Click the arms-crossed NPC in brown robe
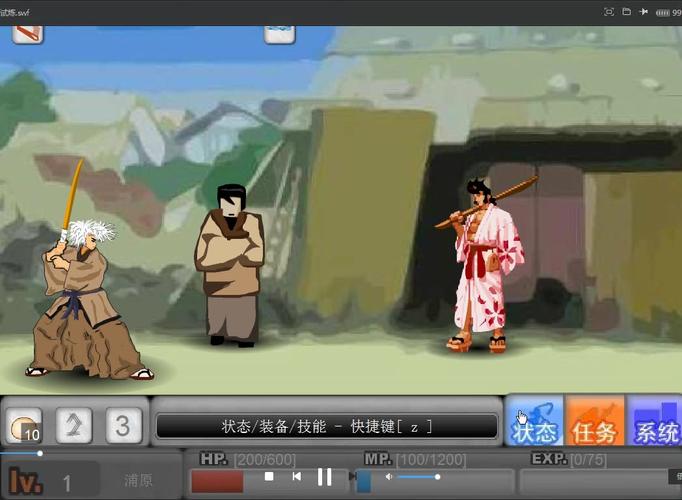 (x=232, y=264)
